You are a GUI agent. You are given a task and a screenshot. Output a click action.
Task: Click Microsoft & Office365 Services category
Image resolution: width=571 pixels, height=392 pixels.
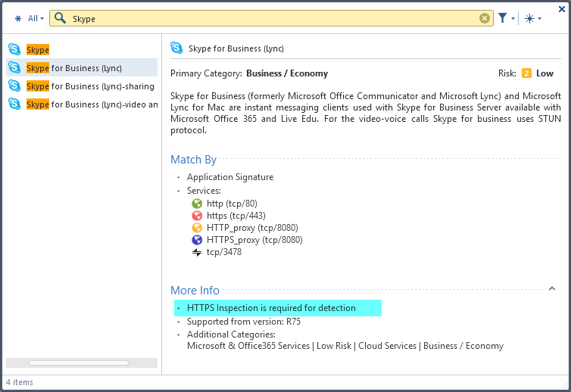(x=248, y=346)
